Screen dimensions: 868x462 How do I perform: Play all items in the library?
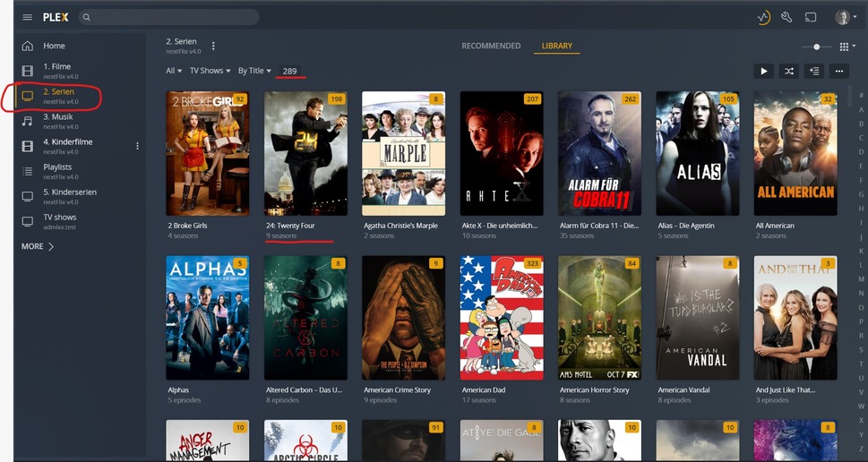[764, 71]
